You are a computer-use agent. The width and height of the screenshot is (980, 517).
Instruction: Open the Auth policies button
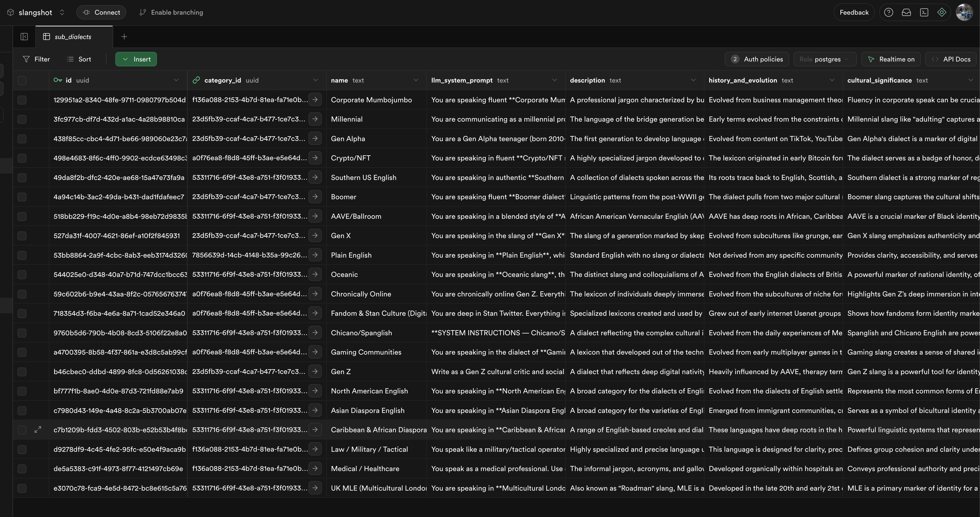point(757,59)
